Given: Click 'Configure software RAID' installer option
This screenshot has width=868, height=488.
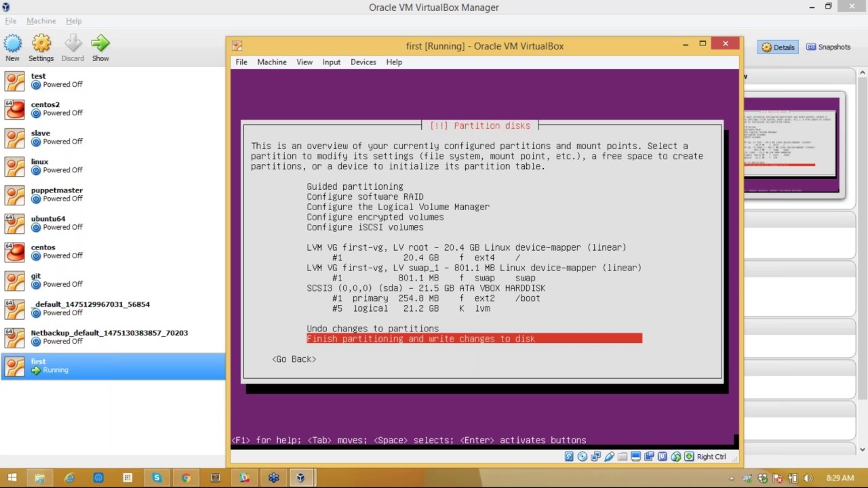Looking at the screenshot, I should [x=365, y=197].
